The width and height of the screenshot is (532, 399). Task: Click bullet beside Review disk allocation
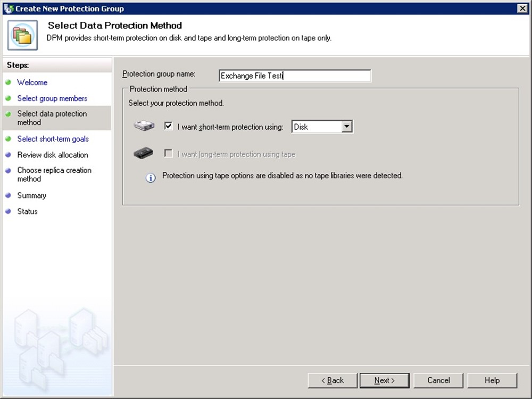click(8, 155)
